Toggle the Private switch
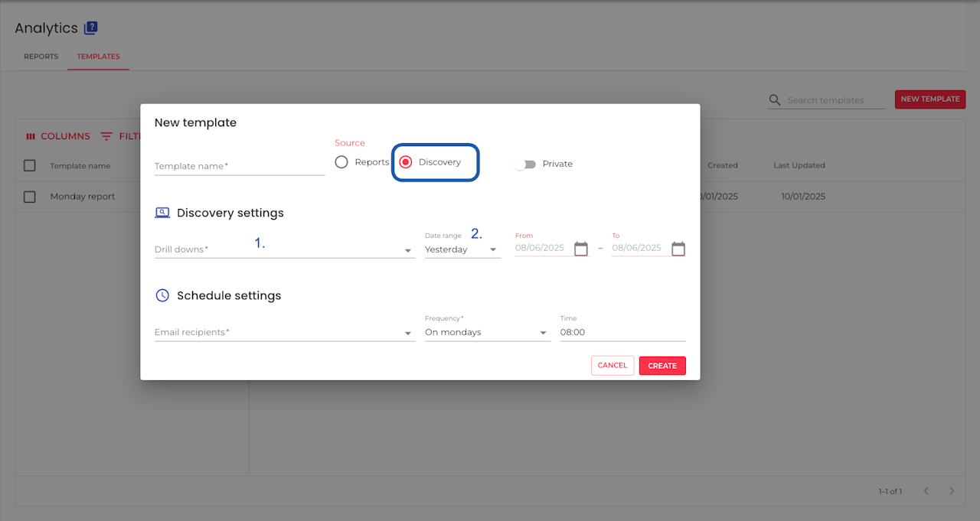980x521 pixels. (x=524, y=164)
